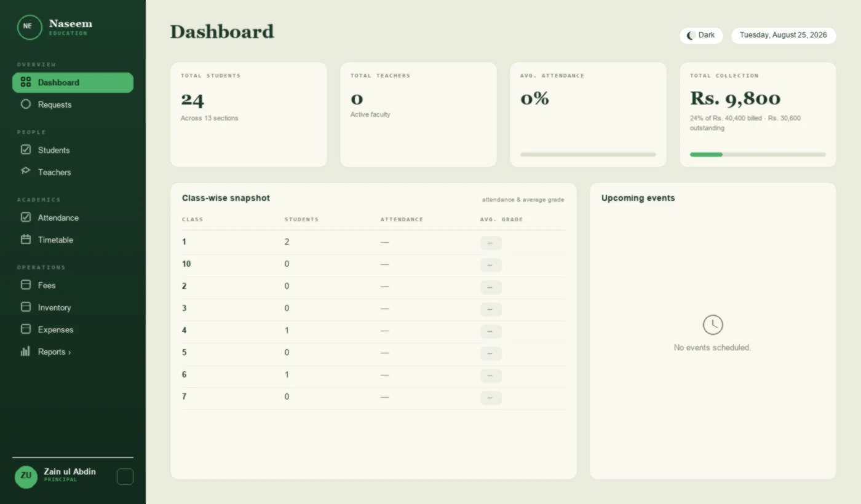
Task: Click the 'No events scheduled.' text
Action: pos(712,348)
